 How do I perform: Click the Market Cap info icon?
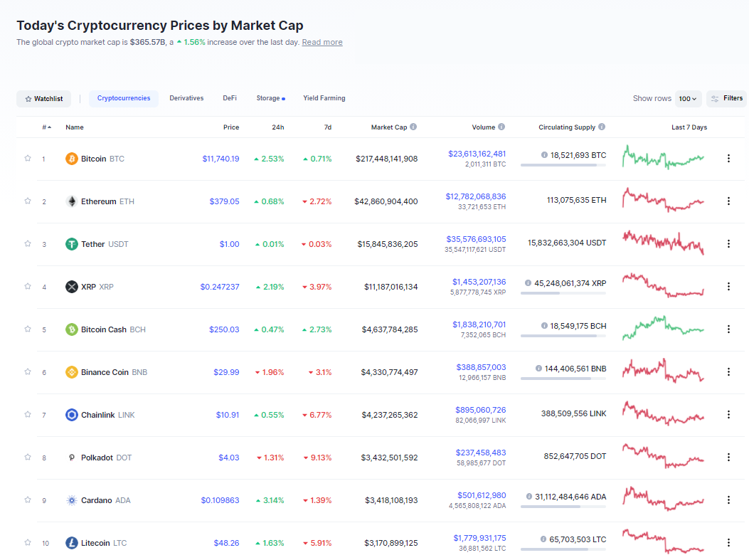coord(413,127)
